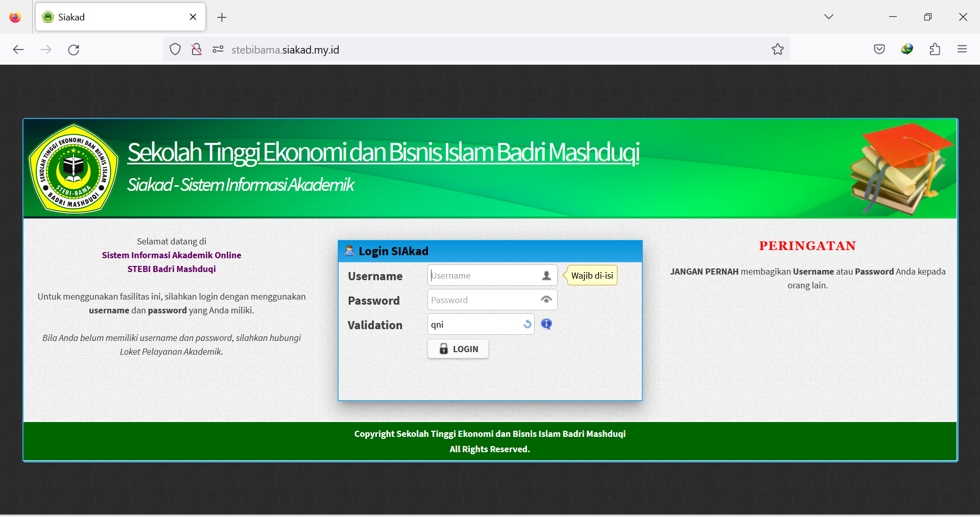Screen dimensions: 980x517
Task: Focus the Username input field
Action: [492, 276]
